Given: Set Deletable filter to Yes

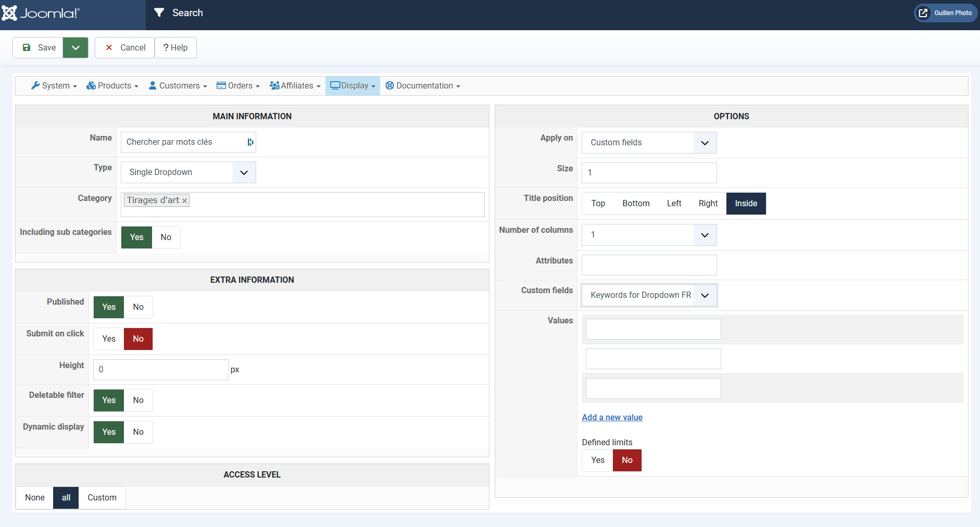Looking at the screenshot, I should click(109, 400).
